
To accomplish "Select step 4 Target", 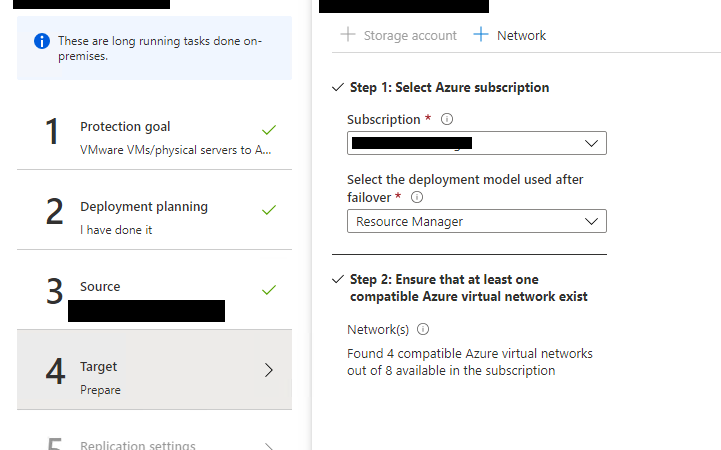I will (154, 370).
